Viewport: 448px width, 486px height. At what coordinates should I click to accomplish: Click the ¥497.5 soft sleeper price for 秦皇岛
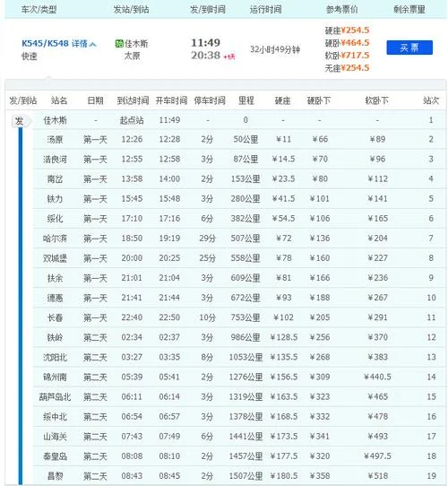(377, 456)
